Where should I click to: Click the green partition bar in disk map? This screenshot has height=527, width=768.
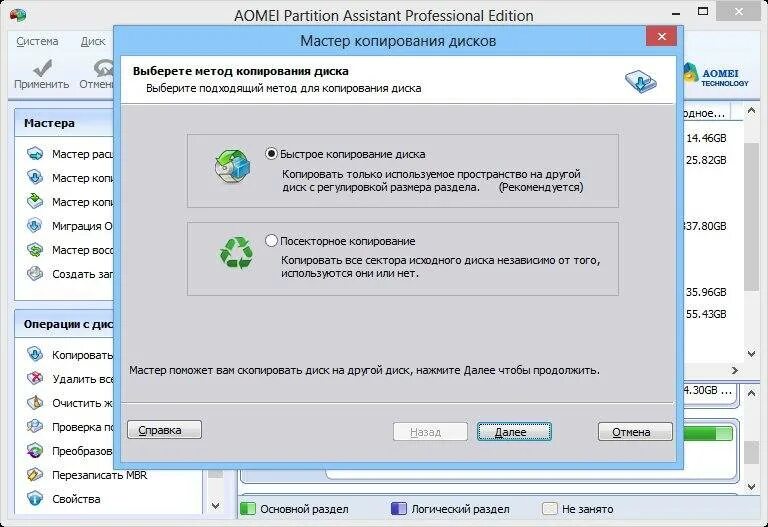[707, 433]
